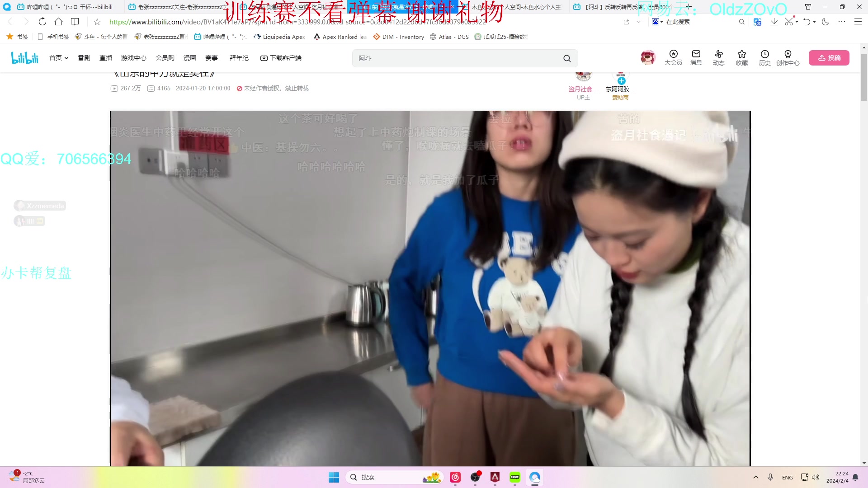This screenshot has width=868, height=488.
Task: Open Baidu search engine selector dropdown
Action: coord(657,22)
